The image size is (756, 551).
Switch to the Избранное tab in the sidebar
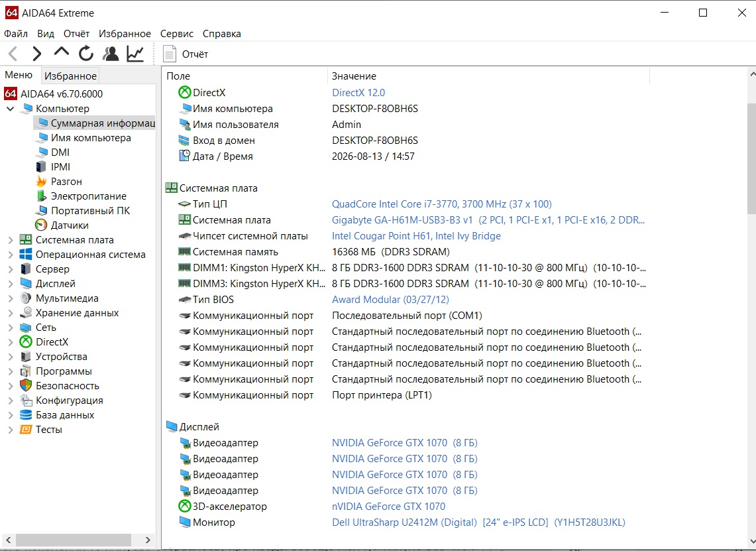70,76
